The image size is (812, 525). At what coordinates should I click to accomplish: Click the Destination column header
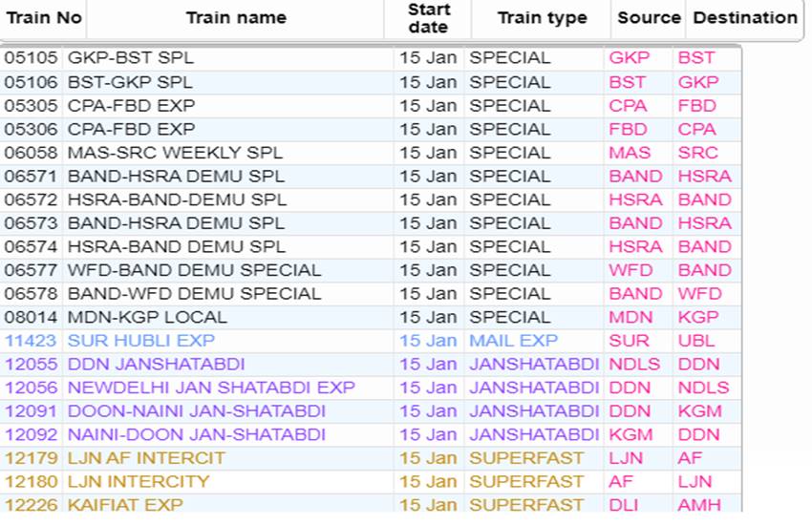pos(745,18)
